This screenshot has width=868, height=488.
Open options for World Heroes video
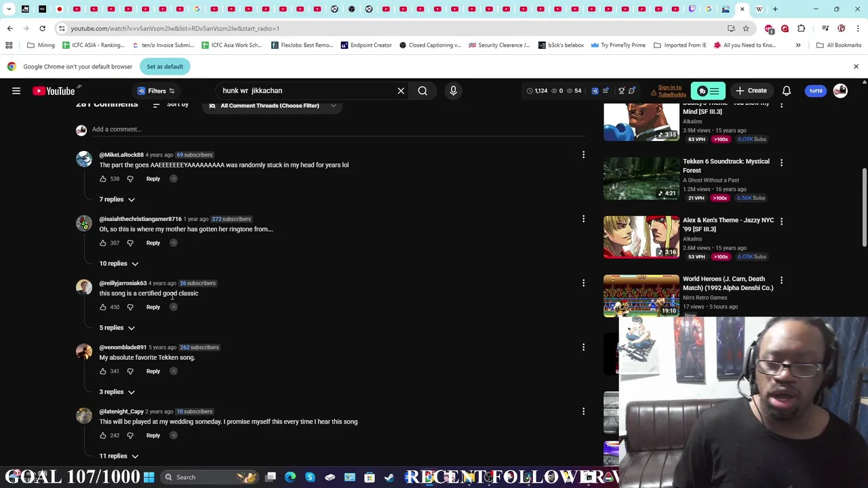pyautogui.click(x=781, y=280)
